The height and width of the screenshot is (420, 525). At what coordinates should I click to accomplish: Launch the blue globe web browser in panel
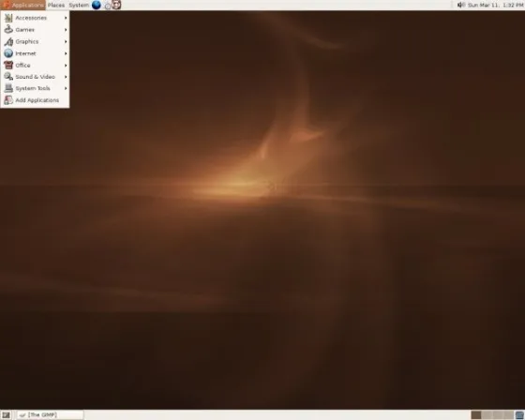(96, 5)
